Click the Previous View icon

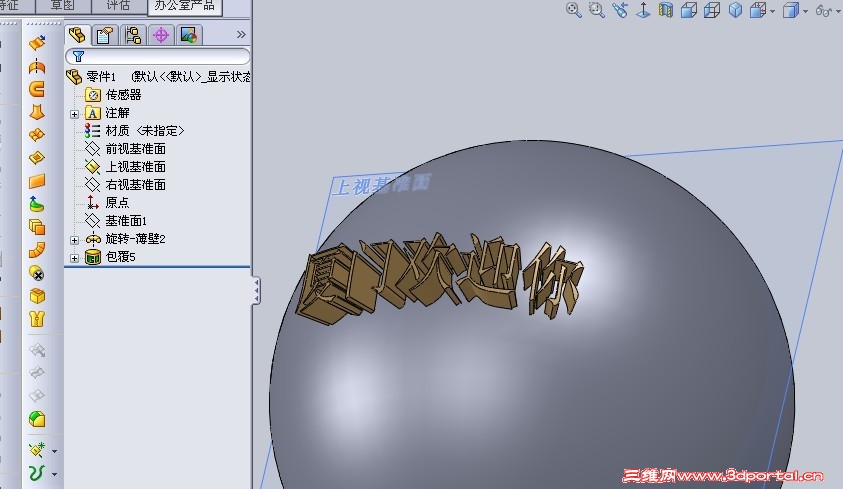[x=620, y=10]
